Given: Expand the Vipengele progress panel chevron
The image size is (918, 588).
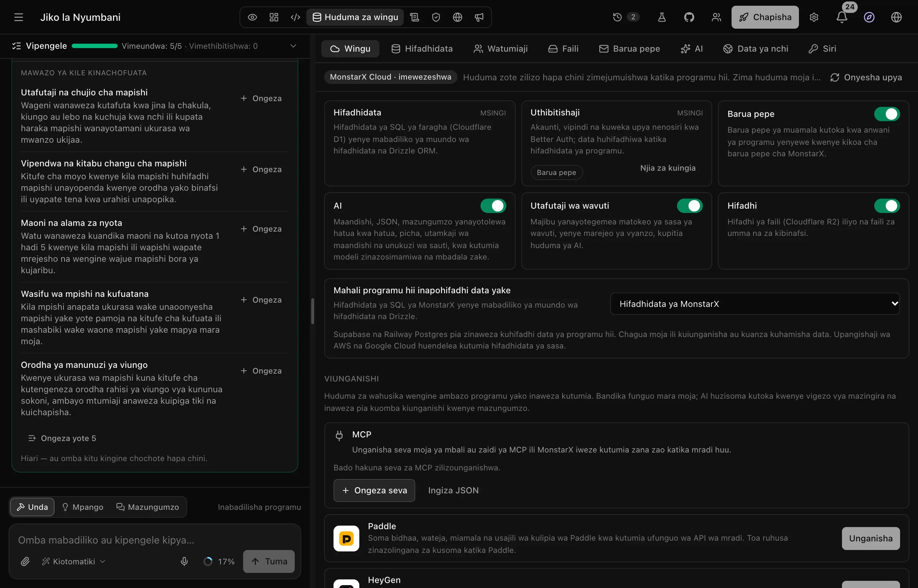Looking at the screenshot, I should 293,46.
